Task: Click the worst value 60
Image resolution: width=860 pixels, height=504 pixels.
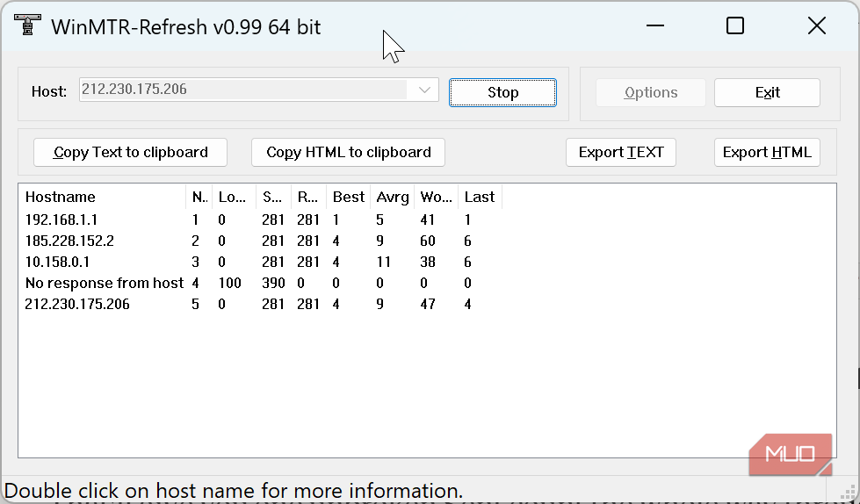Action: [427, 241]
